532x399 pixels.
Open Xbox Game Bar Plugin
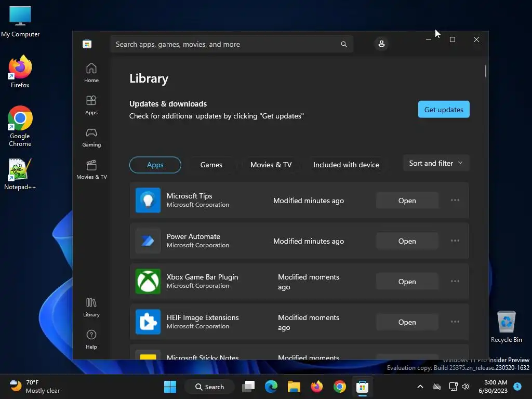tap(407, 282)
